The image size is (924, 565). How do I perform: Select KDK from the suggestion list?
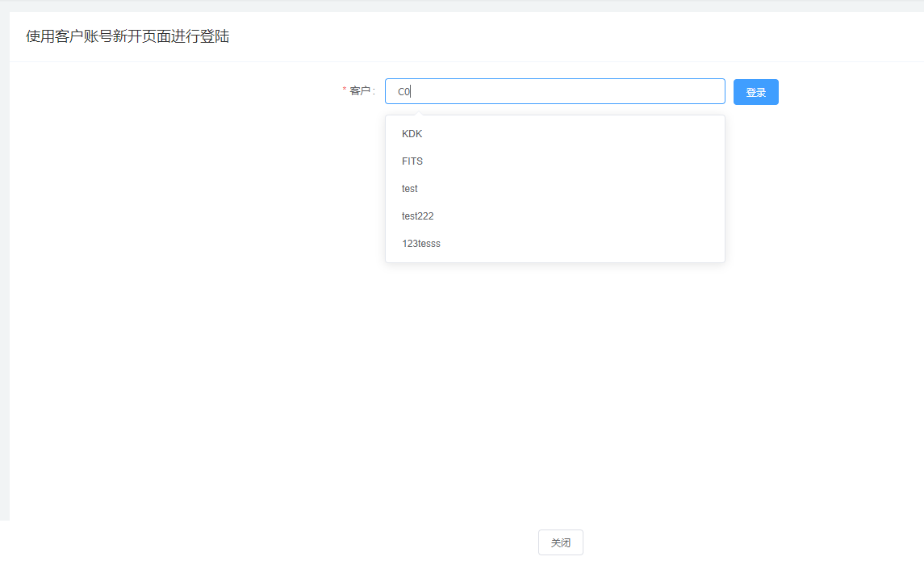(412, 134)
